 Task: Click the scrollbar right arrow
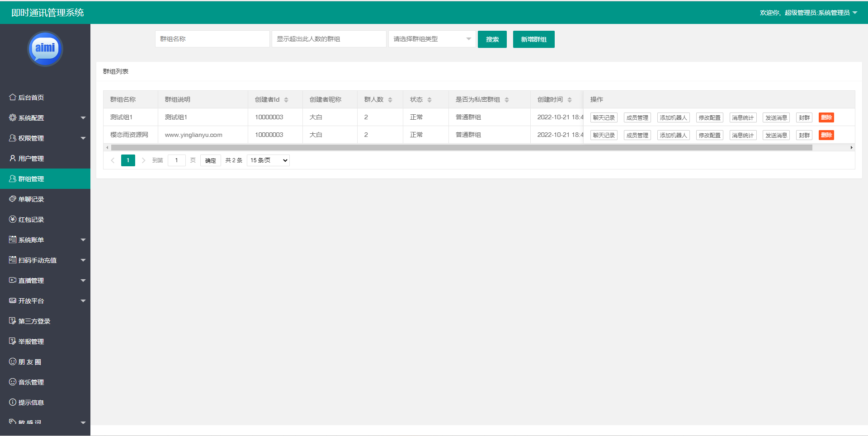click(852, 147)
